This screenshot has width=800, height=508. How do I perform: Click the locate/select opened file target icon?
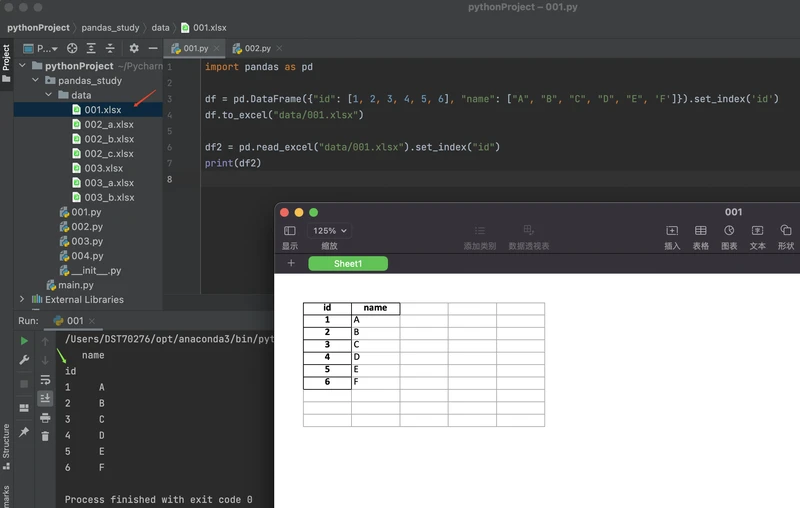click(x=72, y=48)
